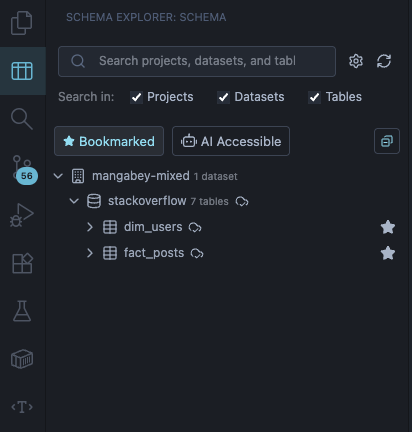Open the Search magnifier in activity bar

[x=22, y=119]
